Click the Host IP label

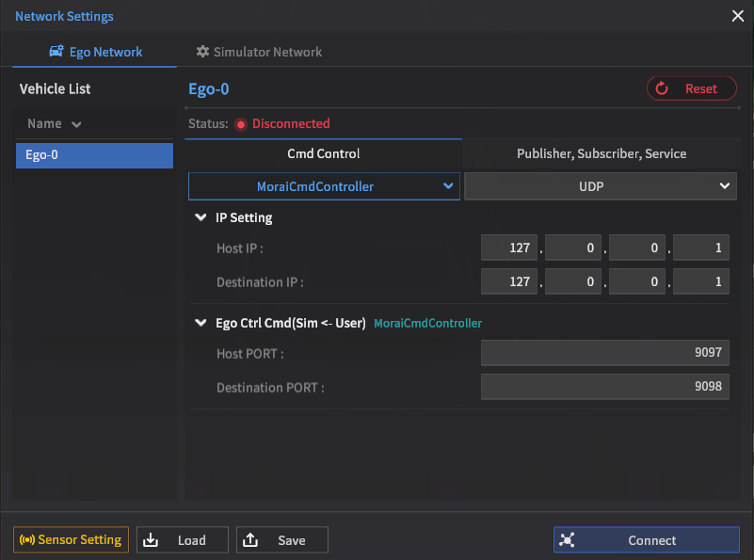coord(239,248)
